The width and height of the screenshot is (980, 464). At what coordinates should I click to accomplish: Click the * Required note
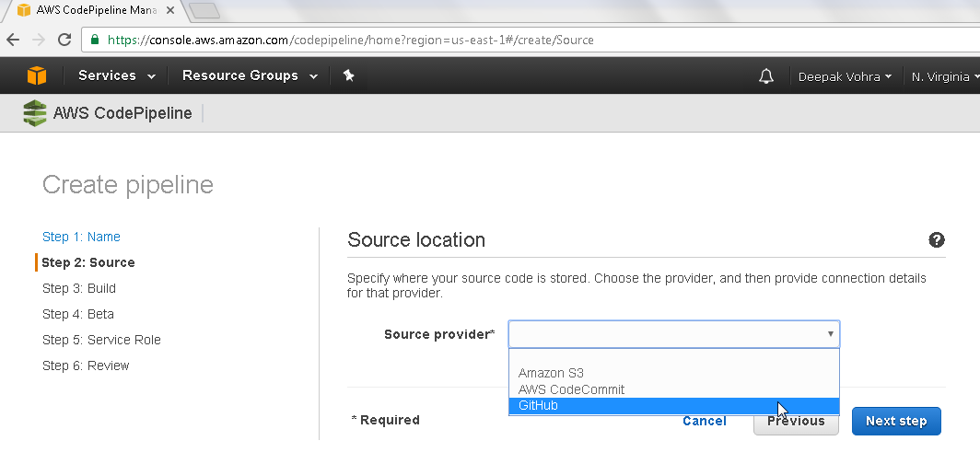click(x=386, y=421)
